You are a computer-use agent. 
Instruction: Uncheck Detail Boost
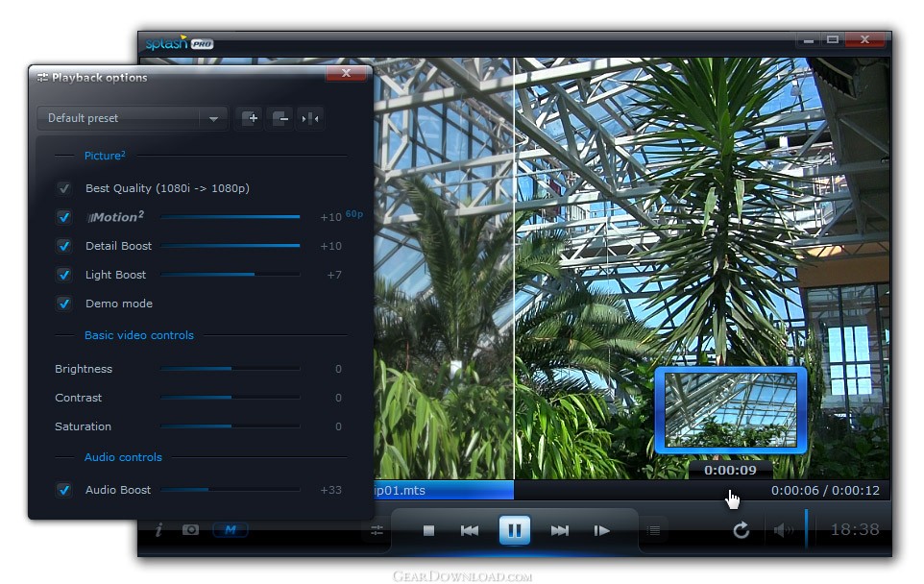(63, 246)
